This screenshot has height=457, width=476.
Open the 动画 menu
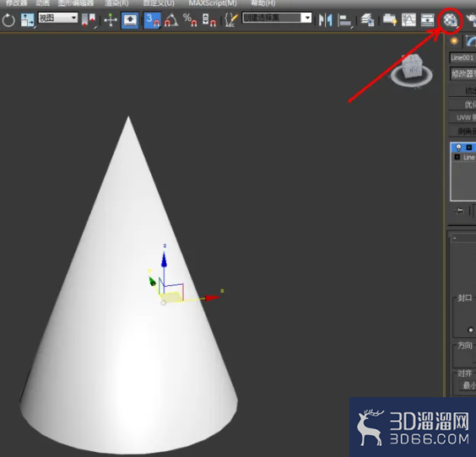click(x=42, y=3)
